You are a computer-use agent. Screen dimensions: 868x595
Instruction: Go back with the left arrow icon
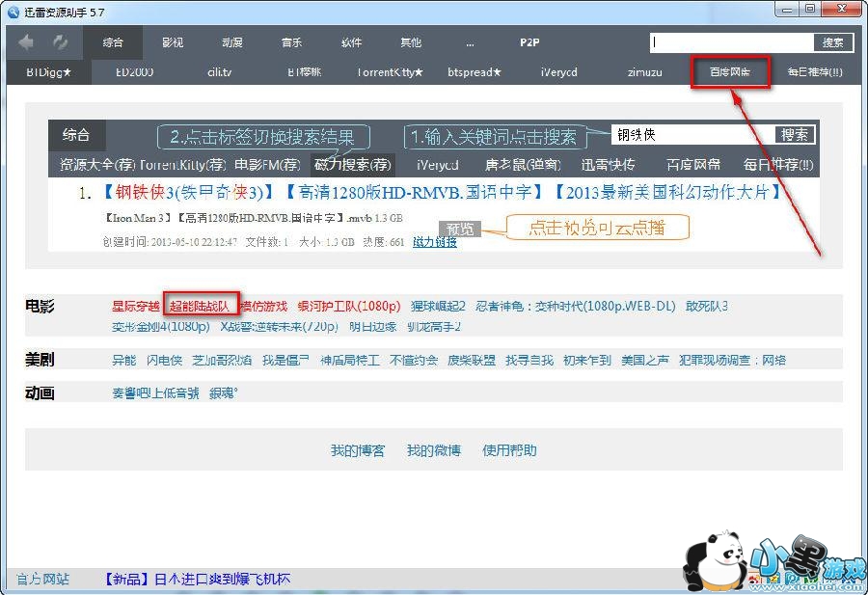25,42
